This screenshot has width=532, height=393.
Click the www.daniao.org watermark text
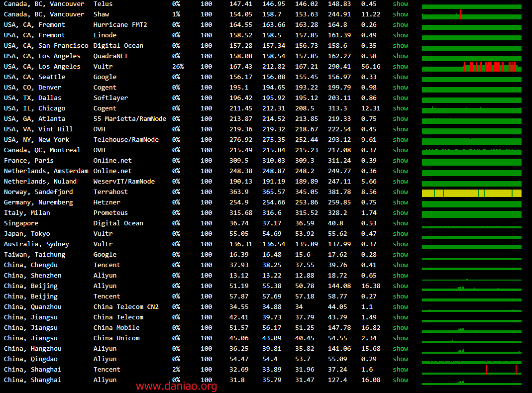pos(176,386)
